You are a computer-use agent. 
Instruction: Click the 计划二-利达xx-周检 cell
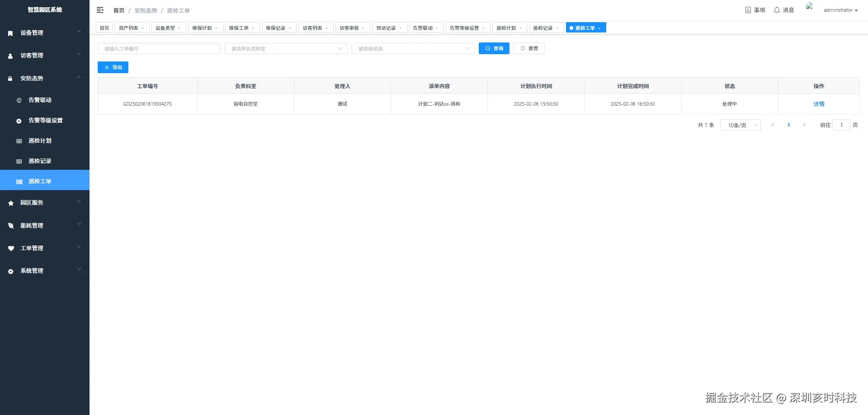click(x=439, y=104)
